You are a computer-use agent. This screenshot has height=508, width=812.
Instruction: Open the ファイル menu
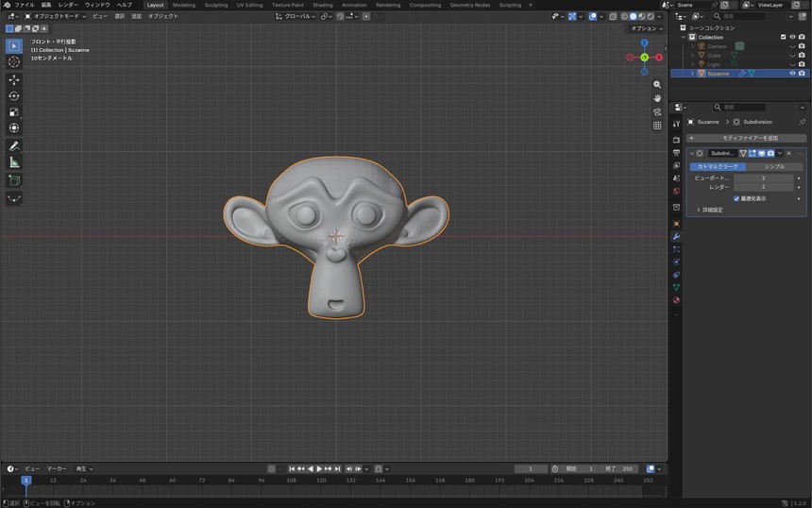25,5
